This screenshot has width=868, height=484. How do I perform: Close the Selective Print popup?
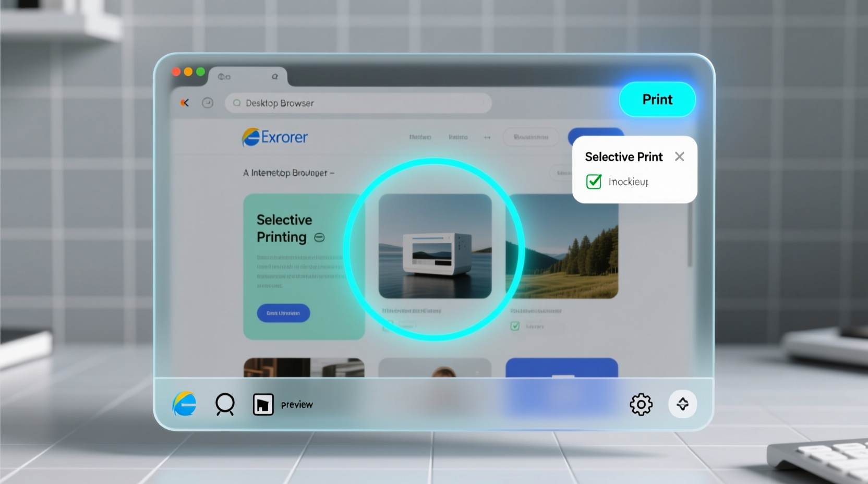tap(679, 156)
